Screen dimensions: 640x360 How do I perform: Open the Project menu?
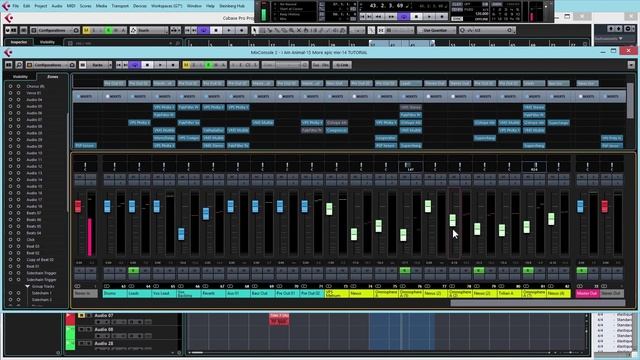click(x=40, y=6)
